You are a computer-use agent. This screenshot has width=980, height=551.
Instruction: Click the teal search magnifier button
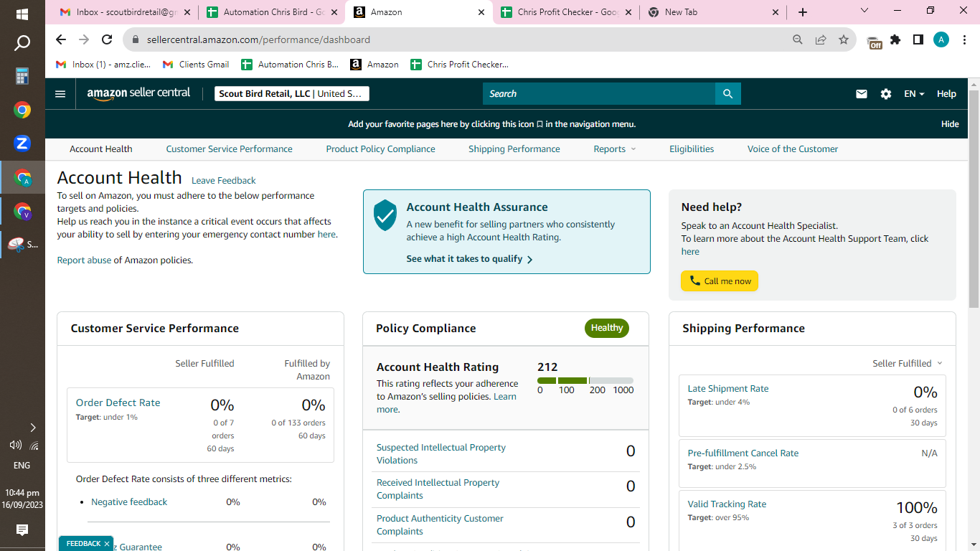coord(727,94)
